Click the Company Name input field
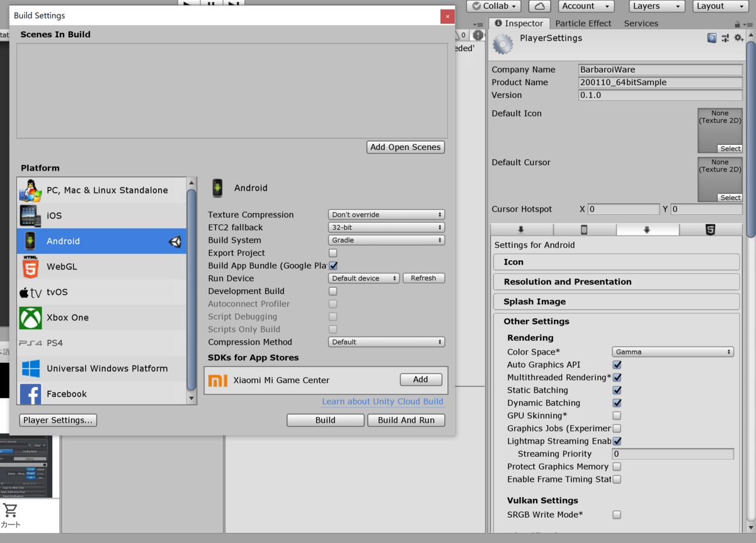This screenshot has width=756, height=543. click(660, 70)
